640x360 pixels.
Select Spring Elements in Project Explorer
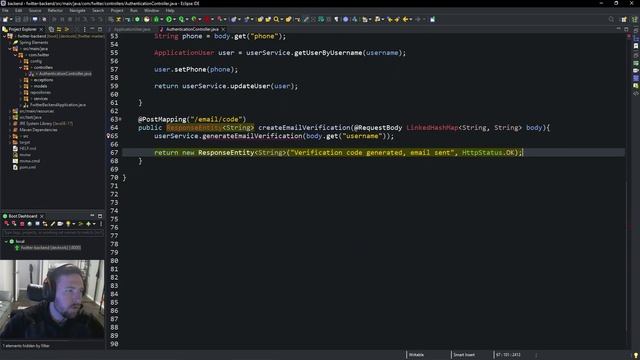click(33, 42)
